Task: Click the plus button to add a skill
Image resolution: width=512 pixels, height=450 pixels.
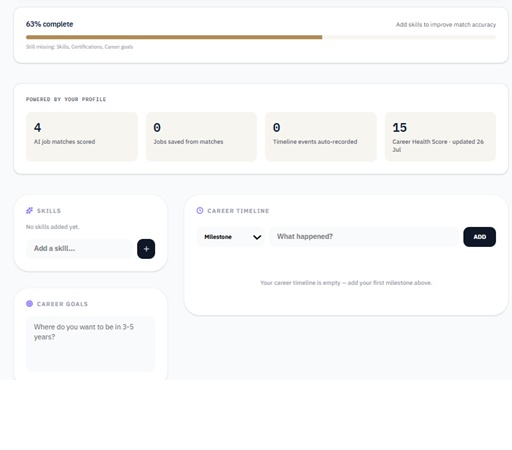Action: 146,249
